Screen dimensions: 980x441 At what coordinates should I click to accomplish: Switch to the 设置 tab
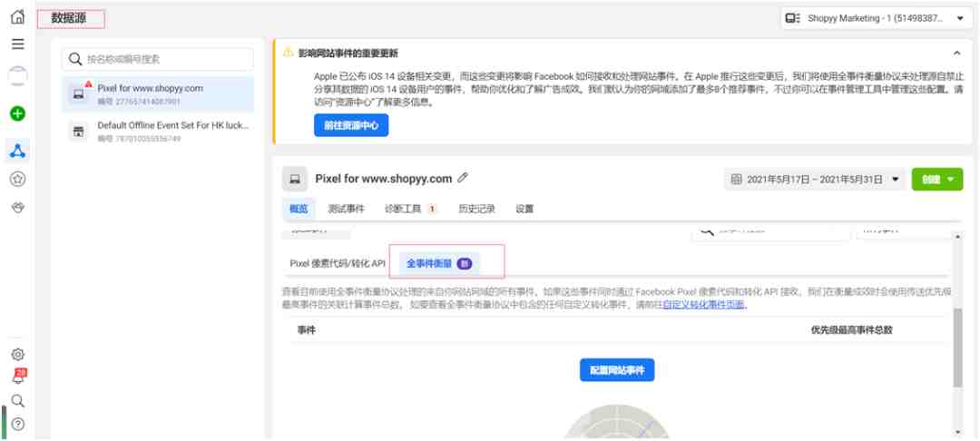(x=524, y=209)
